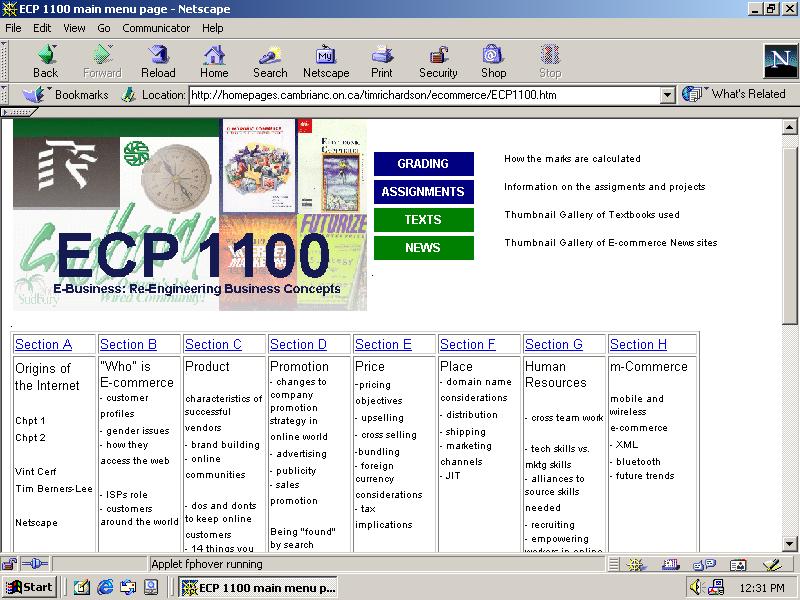Click the Forward navigation button

(x=102, y=61)
